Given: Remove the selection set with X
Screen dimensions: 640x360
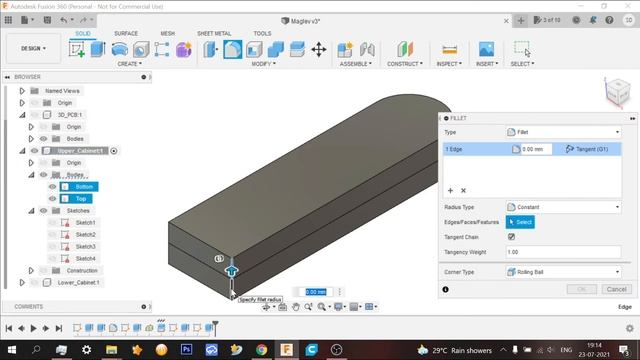Looking at the screenshot, I should 463,190.
